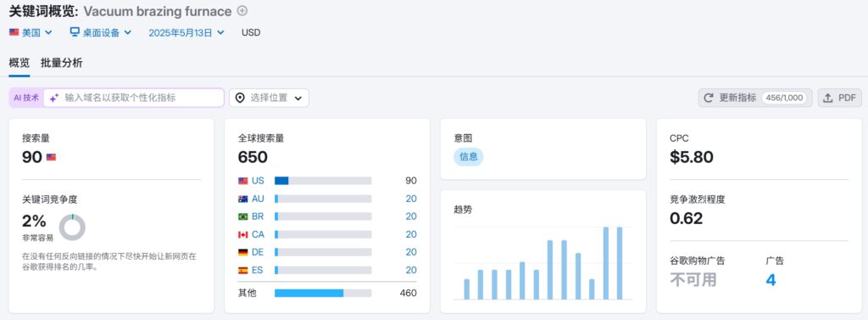Open the ads count link 4
The height and width of the screenshot is (320, 868).
[771, 279]
